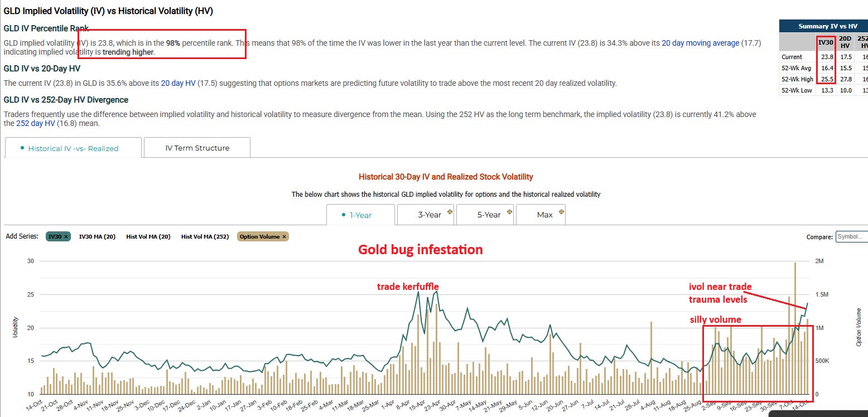The height and width of the screenshot is (417, 868).
Task: Click the IV30 column header in summary table
Action: tap(826, 41)
